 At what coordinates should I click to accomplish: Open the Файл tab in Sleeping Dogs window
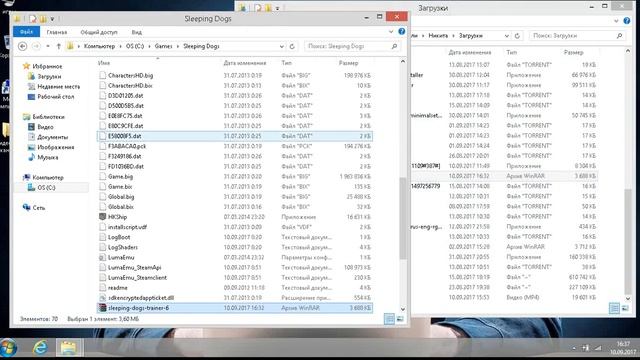click(27, 32)
